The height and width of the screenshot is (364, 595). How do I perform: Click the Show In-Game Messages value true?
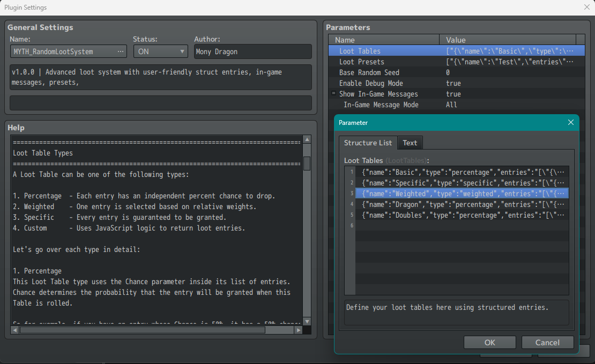tap(453, 94)
